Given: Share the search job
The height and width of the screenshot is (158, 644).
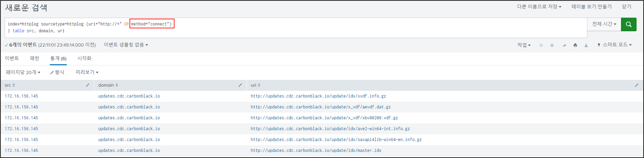Looking at the screenshot, I should pyautogui.click(x=564, y=45).
